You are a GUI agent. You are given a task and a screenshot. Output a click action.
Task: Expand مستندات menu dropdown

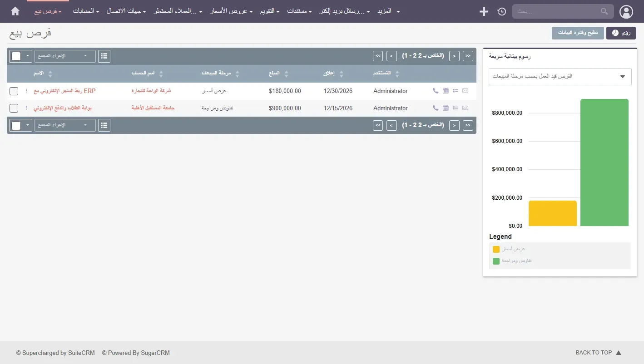click(299, 11)
